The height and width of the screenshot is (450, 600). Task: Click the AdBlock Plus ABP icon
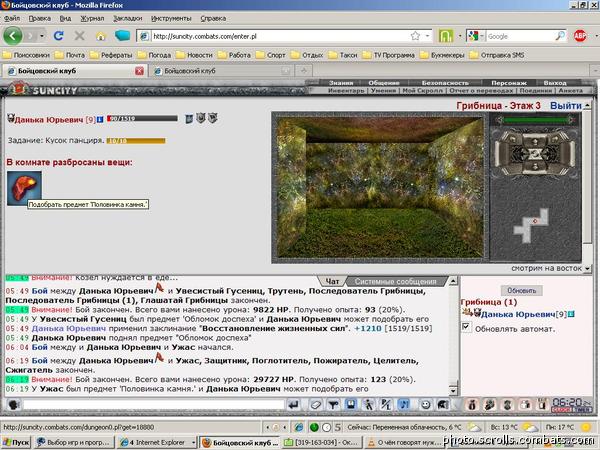(x=580, y=36)
